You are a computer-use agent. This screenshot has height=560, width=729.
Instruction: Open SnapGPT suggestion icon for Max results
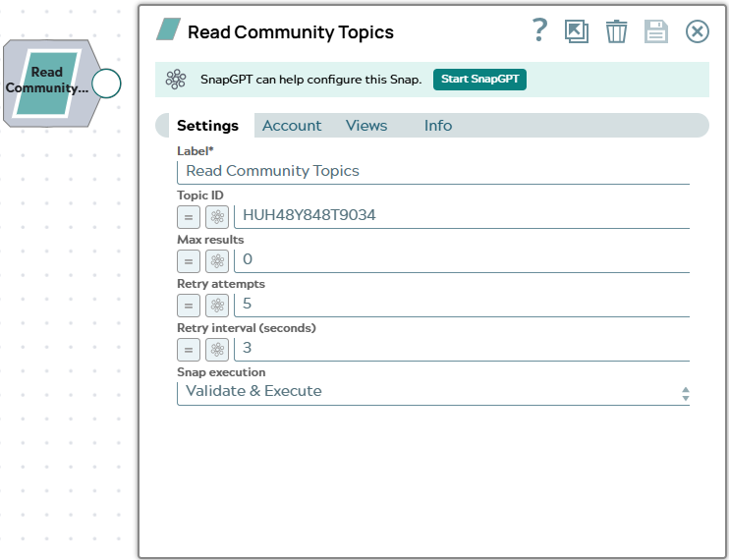(217, 261)
